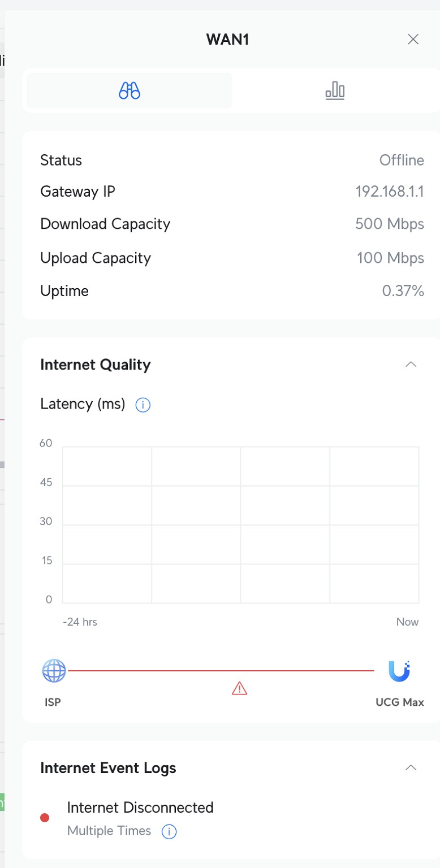Collapse the Internet Event Logs section
This screenshot has width=440, height=868.
coord(411,767)
